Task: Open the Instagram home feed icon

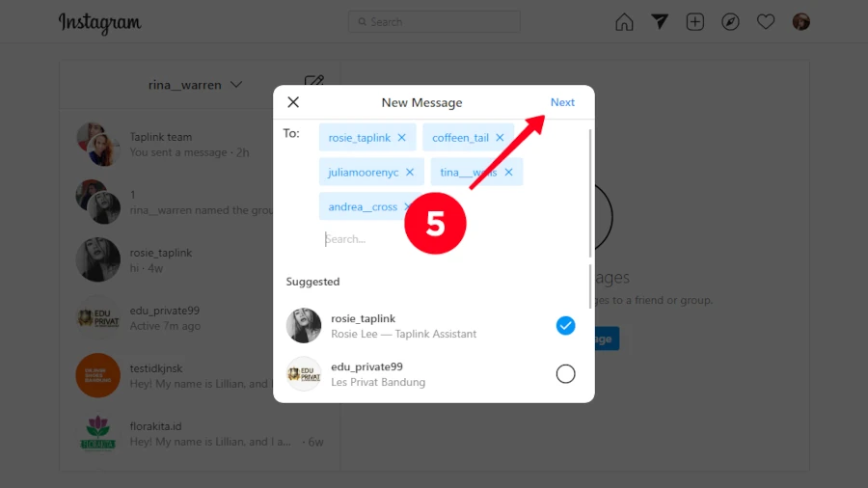Action: pos(624,22)
